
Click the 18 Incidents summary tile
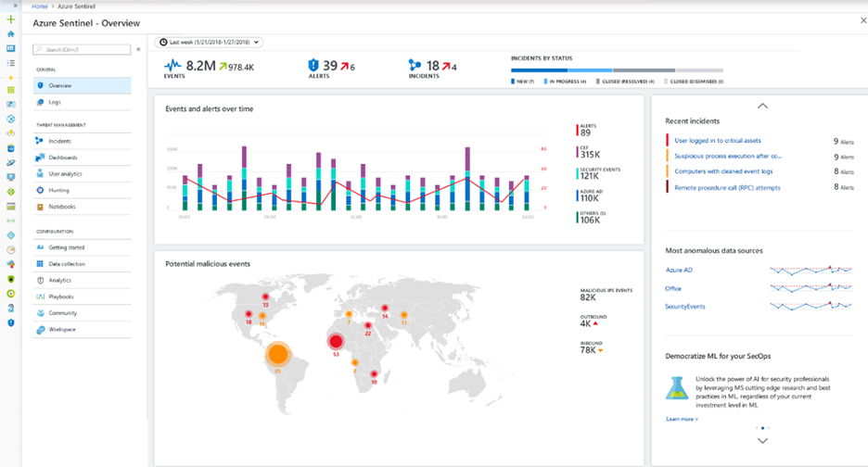pyautogui.click(x=432, y=68)
